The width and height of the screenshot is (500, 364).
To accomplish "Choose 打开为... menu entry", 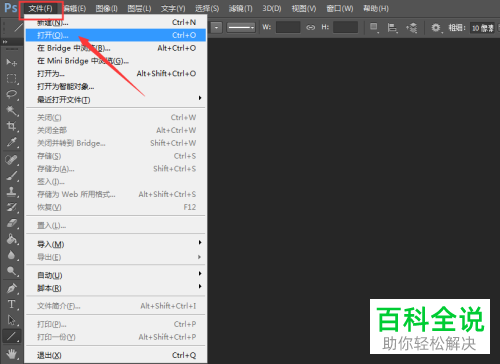I will point(116,74).
